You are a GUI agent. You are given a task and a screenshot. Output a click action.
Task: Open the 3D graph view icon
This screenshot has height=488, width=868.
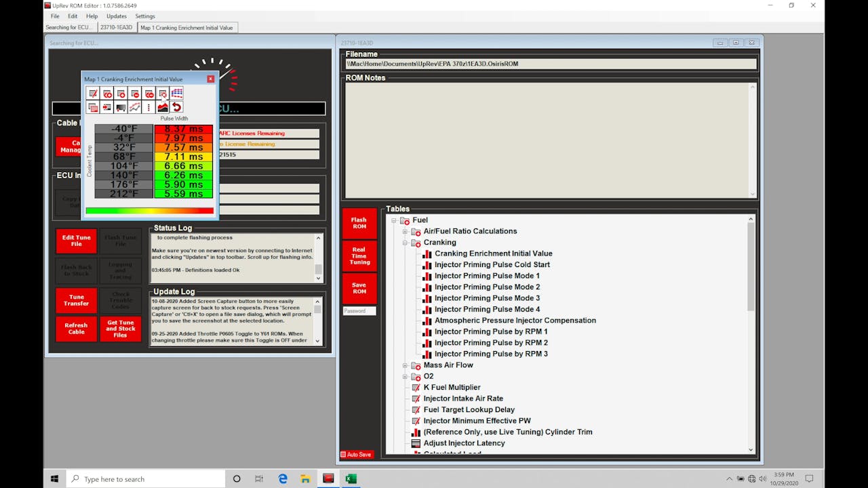176,94
